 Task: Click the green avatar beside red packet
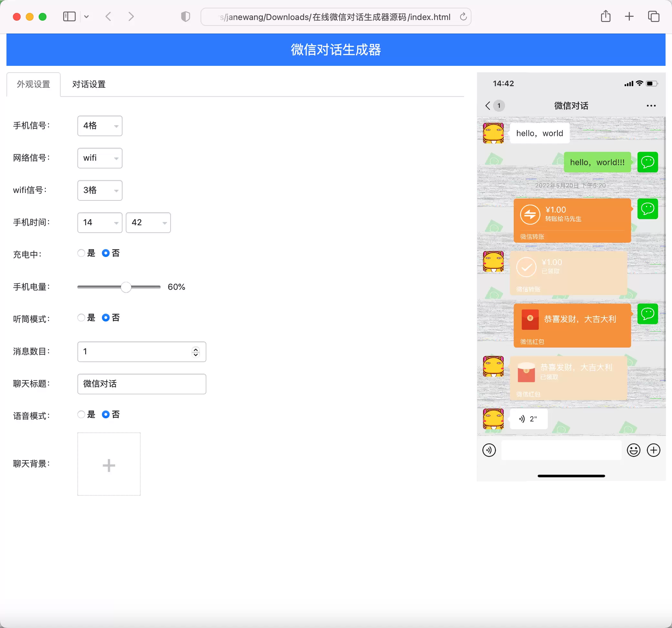(648, 314)
